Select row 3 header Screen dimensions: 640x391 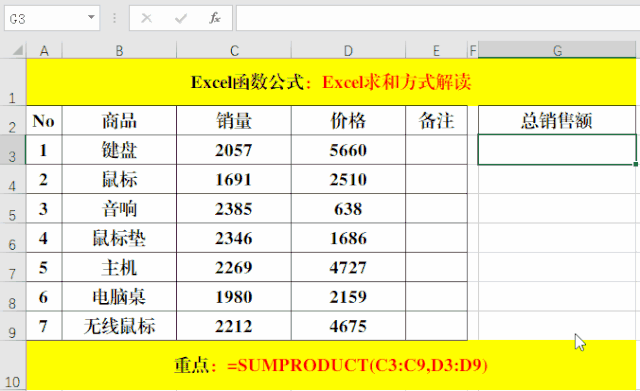[13, 150]
